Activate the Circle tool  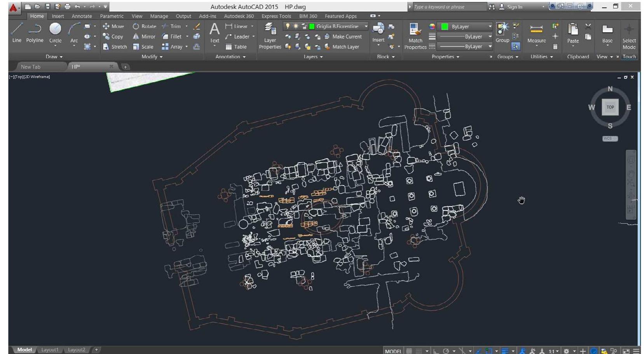tap(55, 33)
